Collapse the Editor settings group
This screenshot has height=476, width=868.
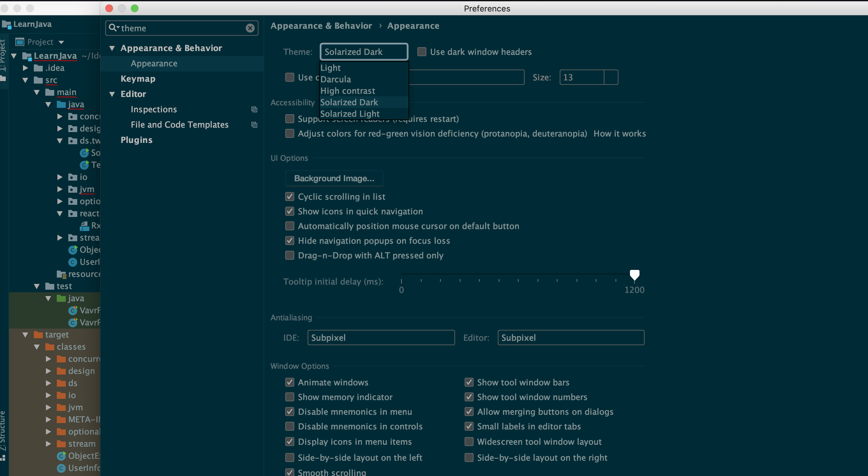coord(112,94)
